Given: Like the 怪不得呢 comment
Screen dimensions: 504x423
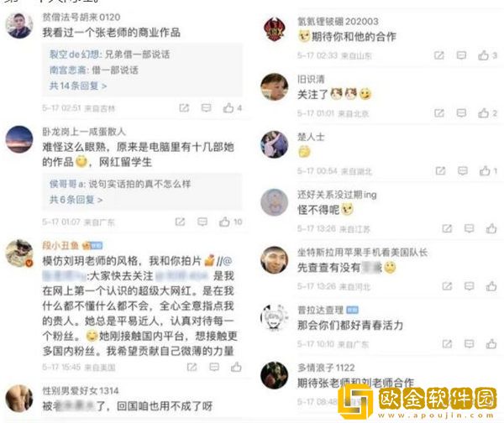Looking at the screenshot, I should (x=491, y=228).
